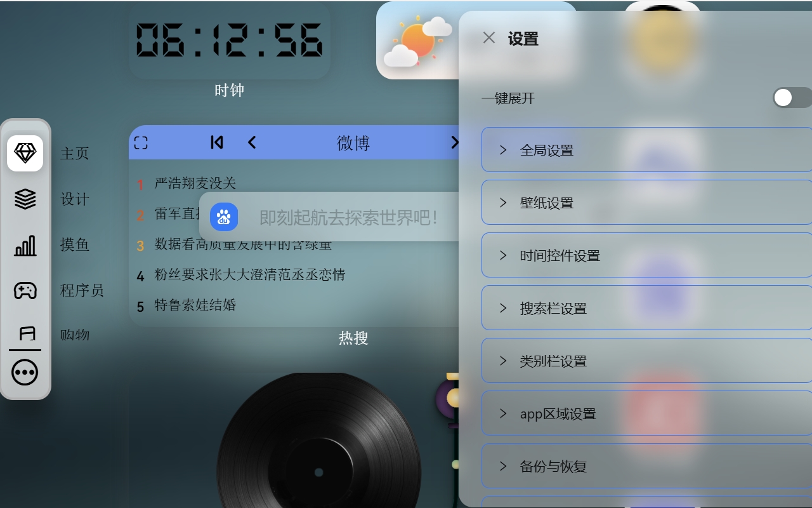
Task: Open the layers design icon in sidebar
Action: (25, 199)
